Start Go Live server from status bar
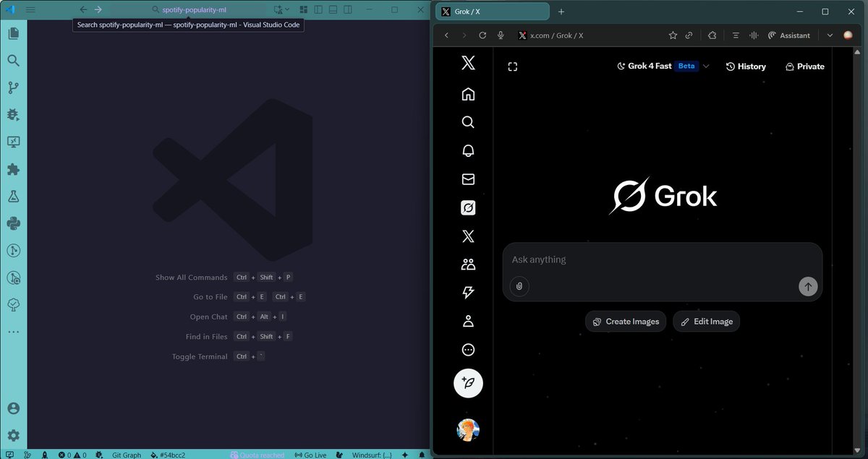 (310, 455)
